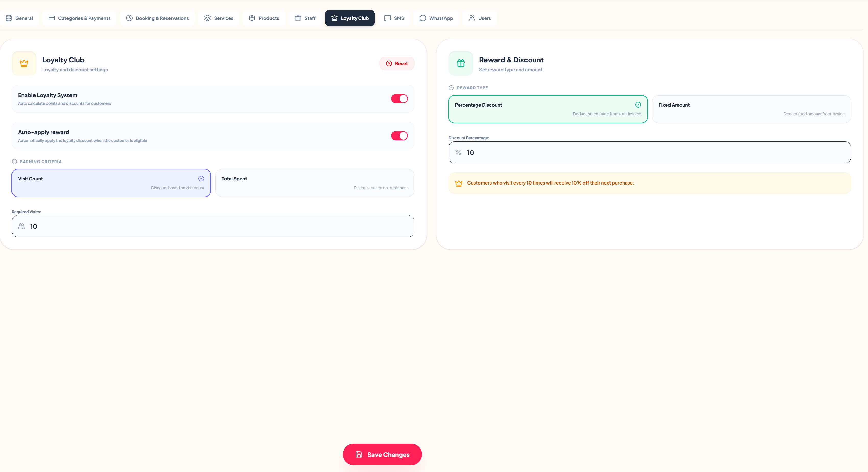Click the gift icon beside Reward & Discount
This screenshot has height=472, width=868.
point(461,63)
